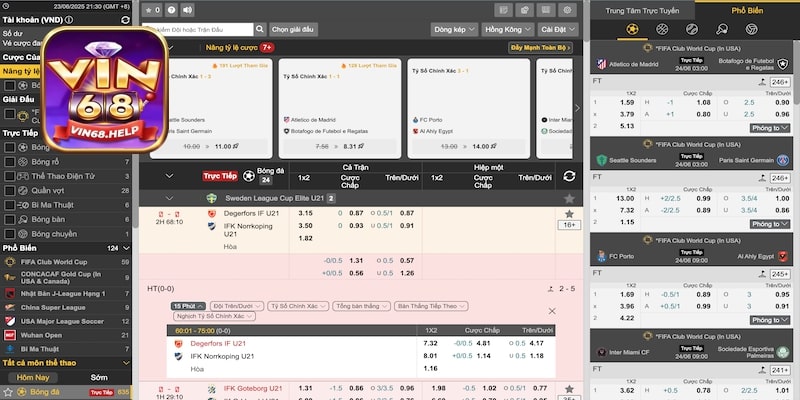Open USA Major League Soccer in sidebar
This screenshot has width=800, height=400.
coord(66,321)
